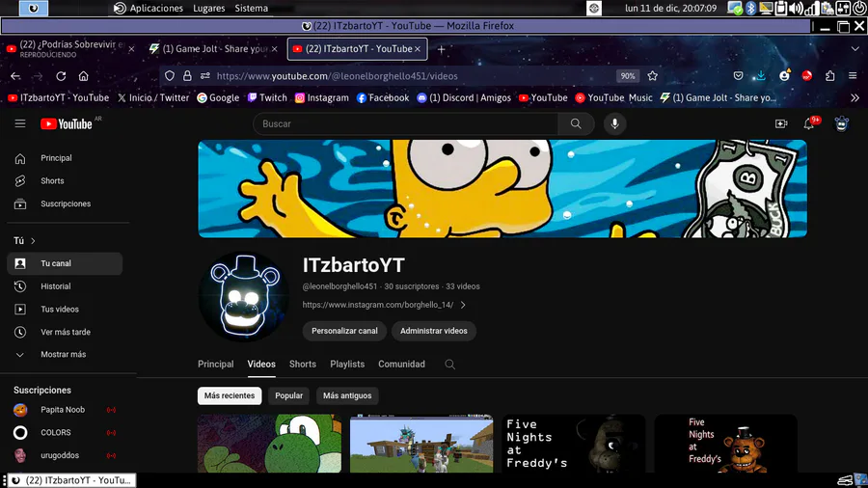Click the Buscar search field
This screenshot has width=868, height=488.
[x=405, y=124]
